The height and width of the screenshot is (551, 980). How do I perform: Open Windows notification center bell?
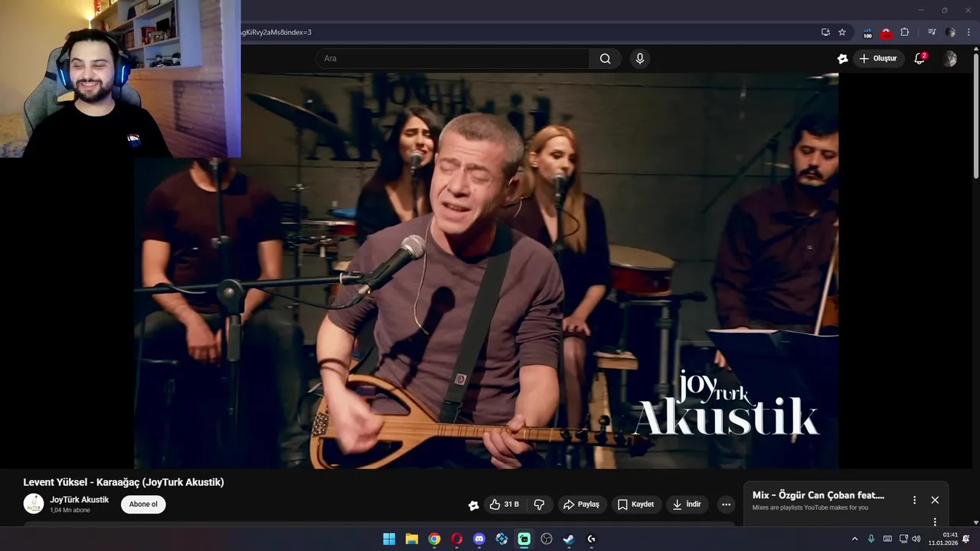click(966, 539)
